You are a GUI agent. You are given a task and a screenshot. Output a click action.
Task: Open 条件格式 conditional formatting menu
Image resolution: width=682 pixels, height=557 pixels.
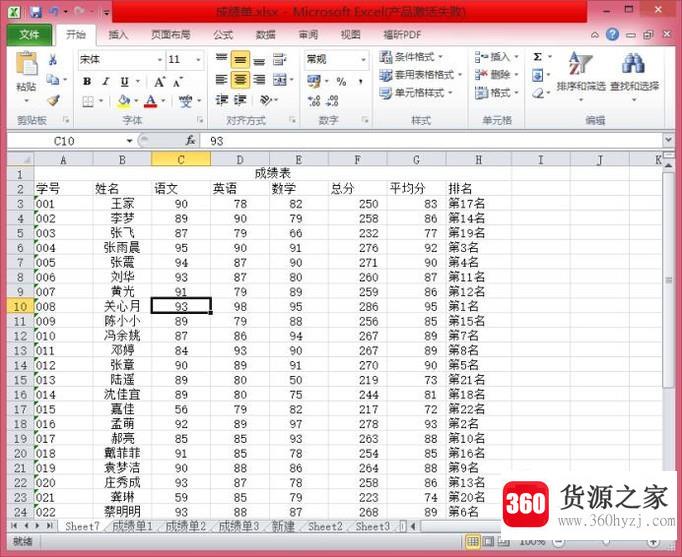tap(411, 57)
